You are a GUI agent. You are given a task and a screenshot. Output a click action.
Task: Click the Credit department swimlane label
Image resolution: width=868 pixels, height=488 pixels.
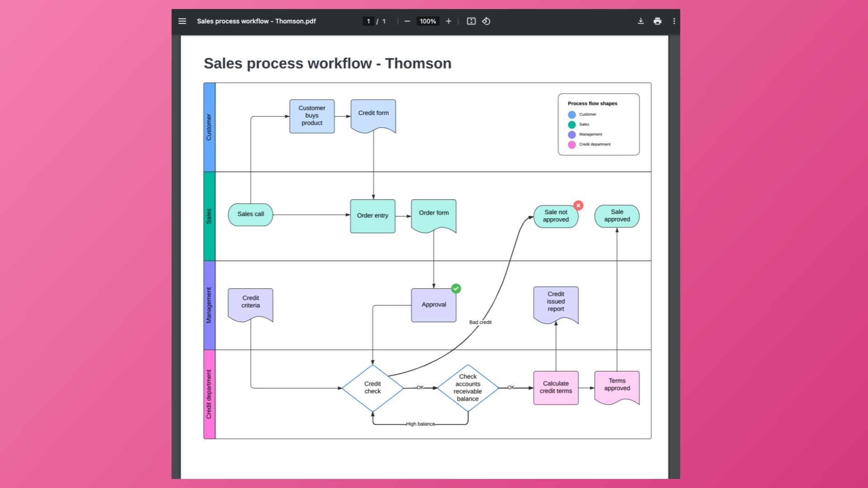click(209, 394)
